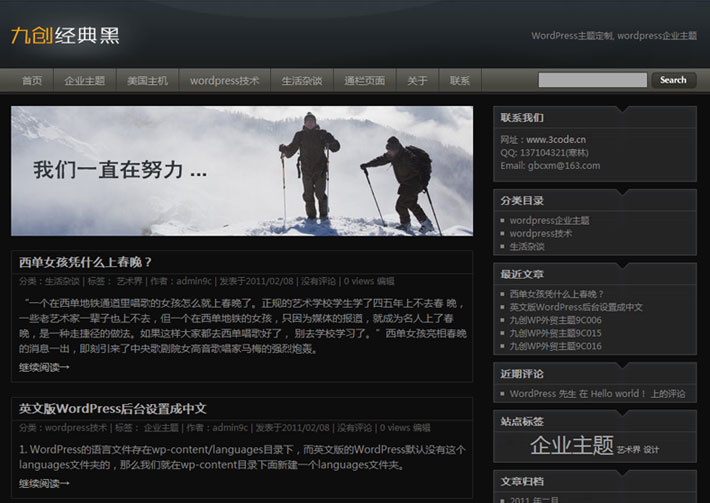Open the 艺术界 tag in first post meta
The width and height of the screenshot is (710, 503).
130,281
